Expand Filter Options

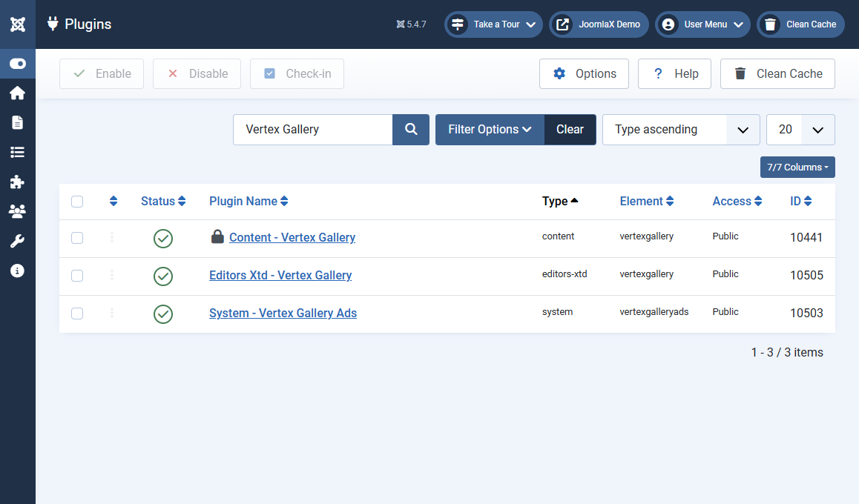pos(490,130)
